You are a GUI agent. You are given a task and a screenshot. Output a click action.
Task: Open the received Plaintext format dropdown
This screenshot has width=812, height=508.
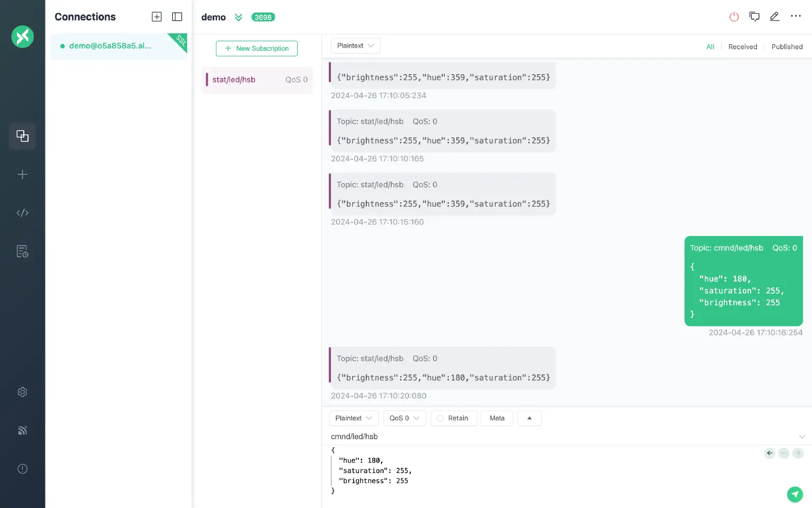(355, 46)
